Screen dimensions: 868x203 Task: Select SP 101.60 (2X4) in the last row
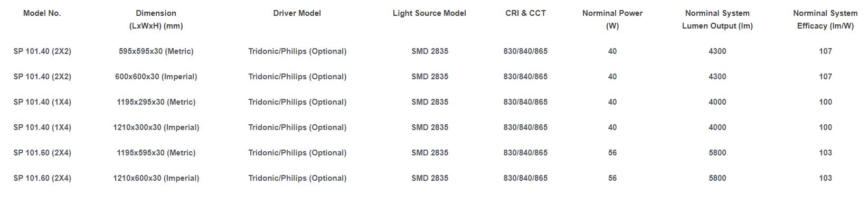point(42,178)
